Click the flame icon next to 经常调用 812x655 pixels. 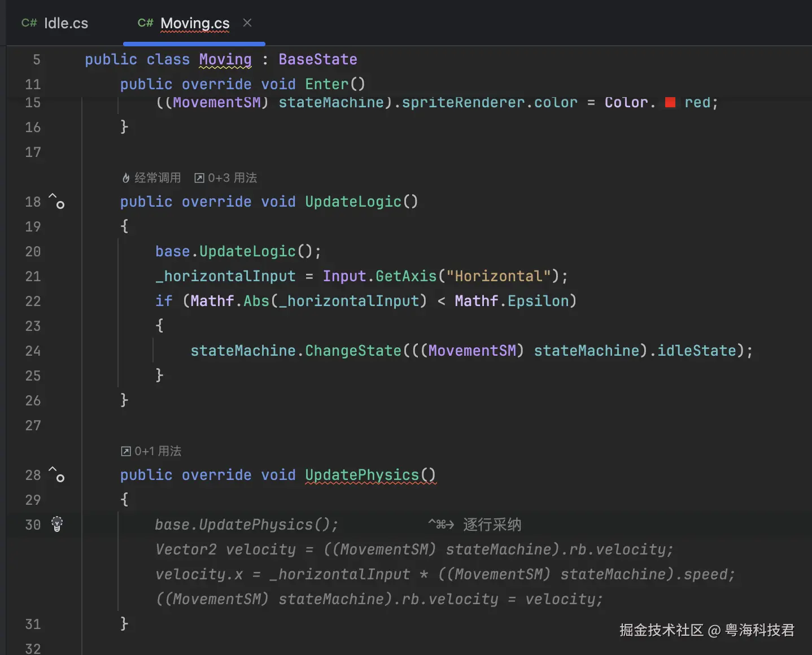(x=126, y=178)
